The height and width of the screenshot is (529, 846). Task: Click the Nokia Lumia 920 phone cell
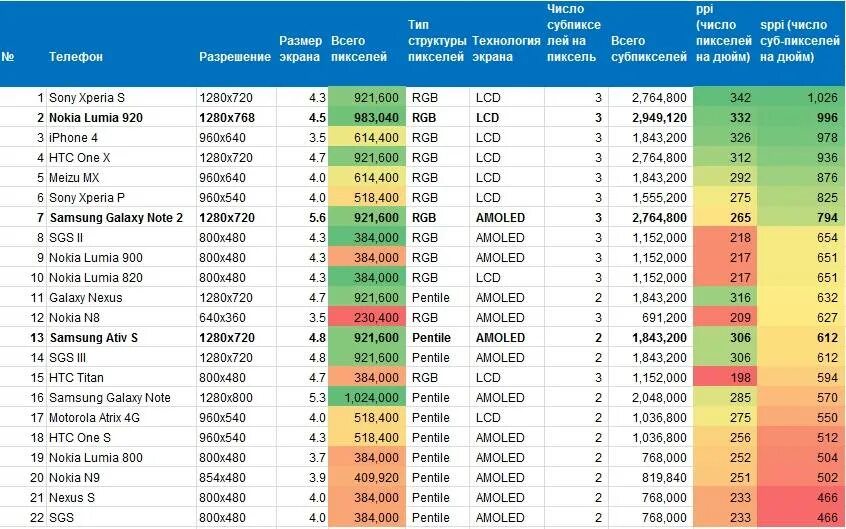tap(121, 118)
